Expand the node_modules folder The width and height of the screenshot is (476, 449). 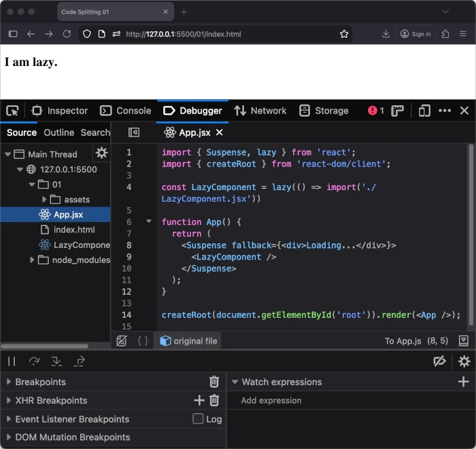(x=32, y=259)
